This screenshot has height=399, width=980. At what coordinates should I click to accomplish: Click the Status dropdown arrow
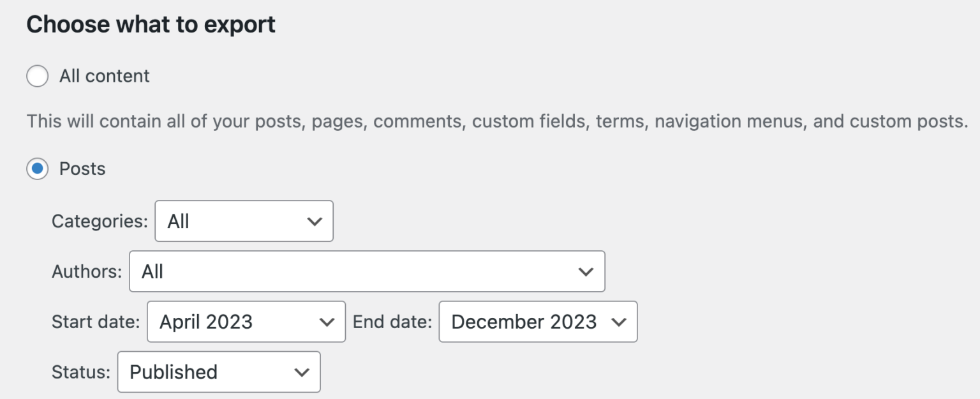[x=301, y=372]
